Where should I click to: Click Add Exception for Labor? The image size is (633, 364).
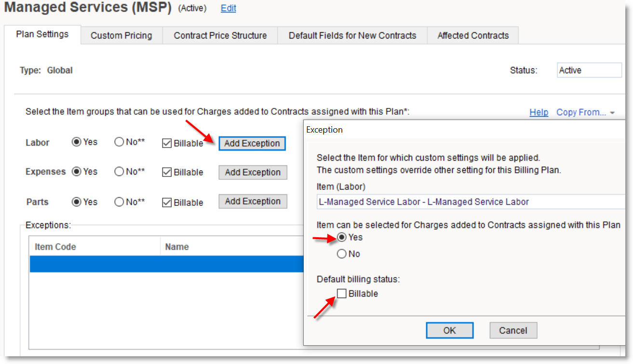(x=252, y=143)
